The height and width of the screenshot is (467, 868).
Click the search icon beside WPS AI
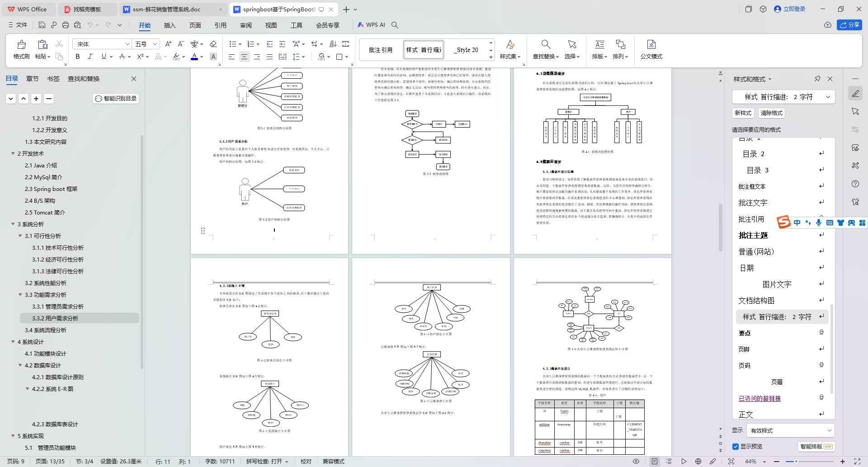(395, 25)
